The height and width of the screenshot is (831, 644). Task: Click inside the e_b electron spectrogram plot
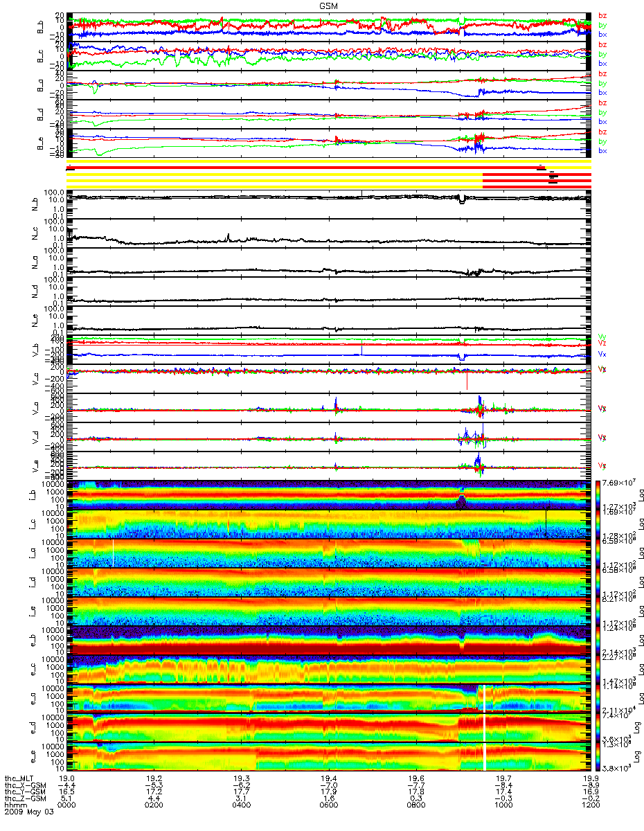328,641
